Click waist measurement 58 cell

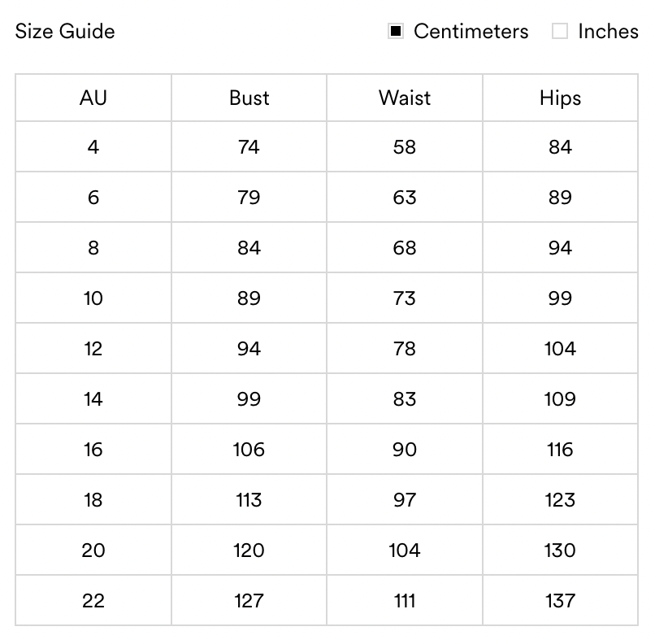tap(405, 147)
